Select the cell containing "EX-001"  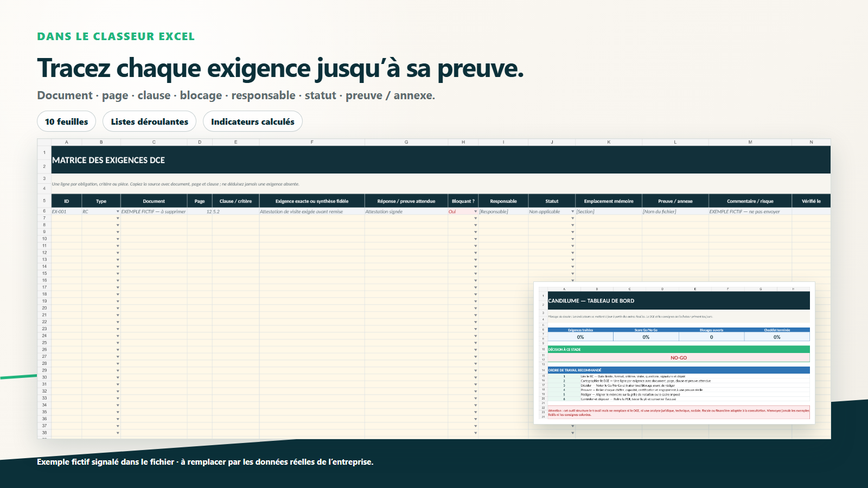(x=67, y=211)
